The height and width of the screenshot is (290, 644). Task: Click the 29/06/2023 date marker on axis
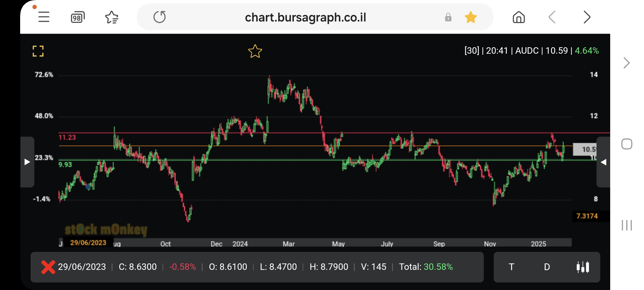pos(88,243)
